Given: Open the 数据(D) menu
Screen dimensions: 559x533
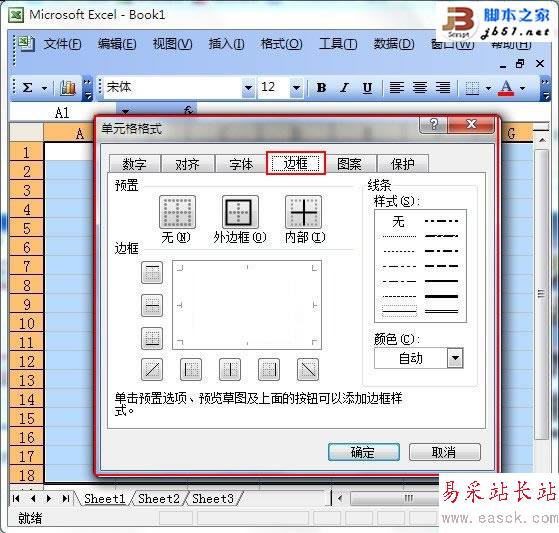Looking at the screenshot, I should [394, 44].
